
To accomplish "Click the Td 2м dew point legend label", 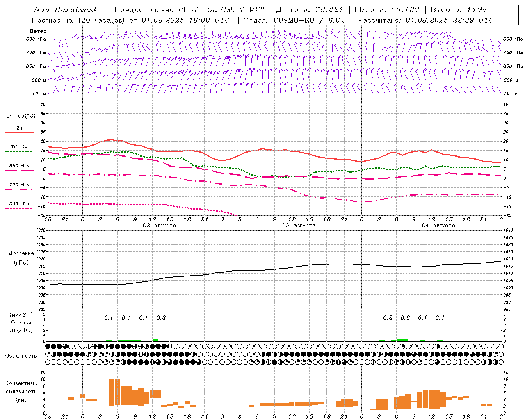I will click(19, 147).
